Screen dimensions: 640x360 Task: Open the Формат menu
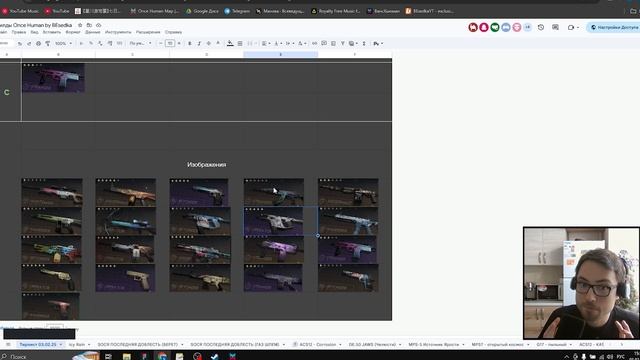click(x=73, y=32)
